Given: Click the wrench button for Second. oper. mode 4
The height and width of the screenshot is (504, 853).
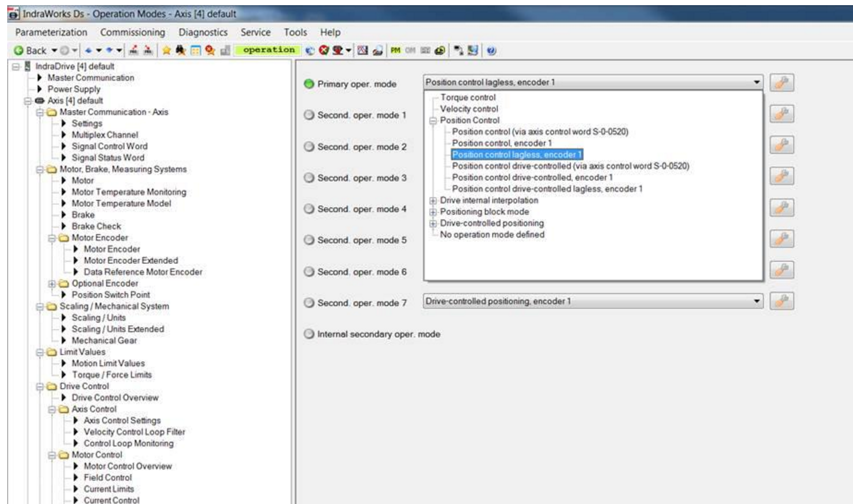Looking at the screenshot, I should [x=782, y=207].
